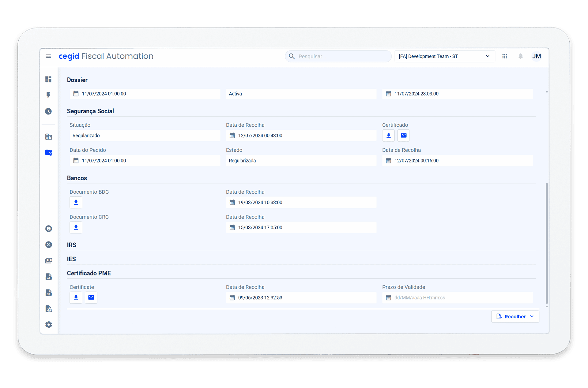
Task: Click the notifications bell icon
Action: pyautogui.click(x=521, y=56)
